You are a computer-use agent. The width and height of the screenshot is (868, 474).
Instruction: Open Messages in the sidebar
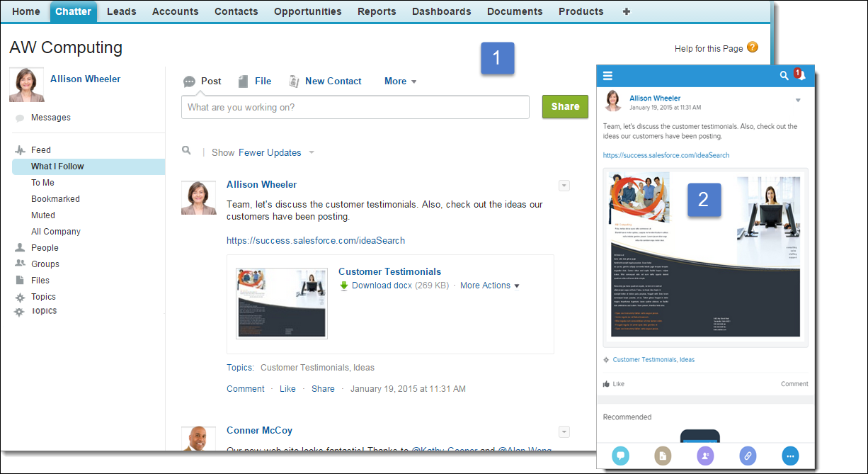51,118
